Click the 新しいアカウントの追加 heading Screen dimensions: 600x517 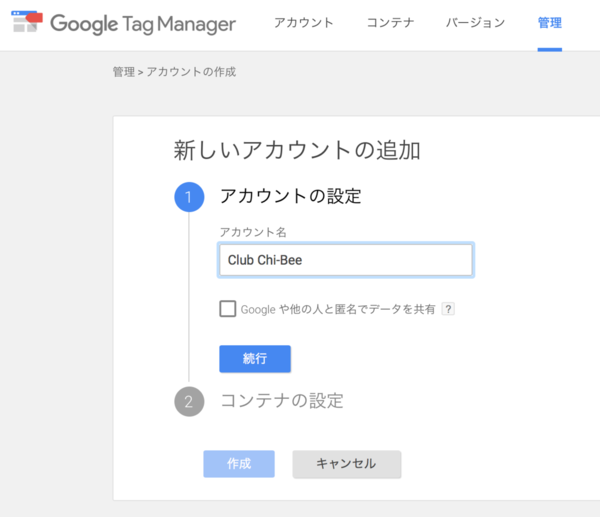(x=297, y=150)
